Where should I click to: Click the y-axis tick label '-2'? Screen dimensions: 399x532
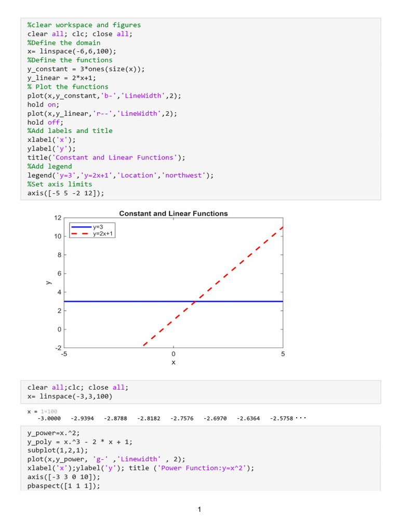[x=58, y=348]
